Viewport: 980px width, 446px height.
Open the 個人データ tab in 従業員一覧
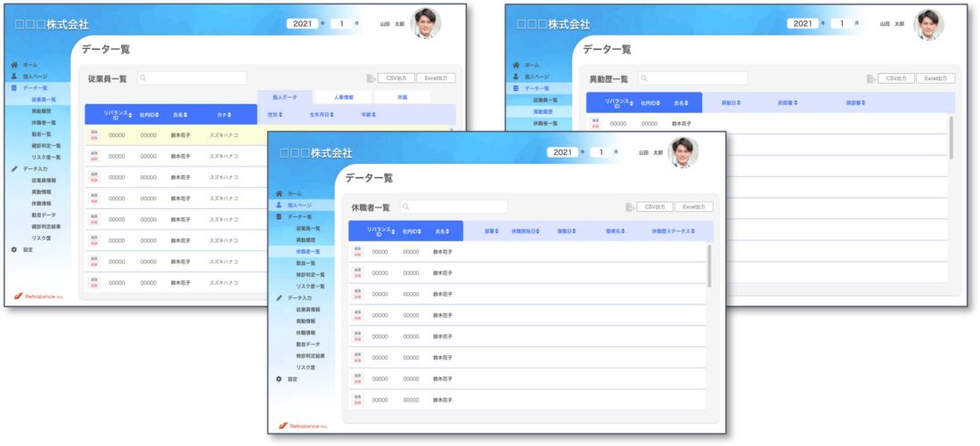click(284, 96)
